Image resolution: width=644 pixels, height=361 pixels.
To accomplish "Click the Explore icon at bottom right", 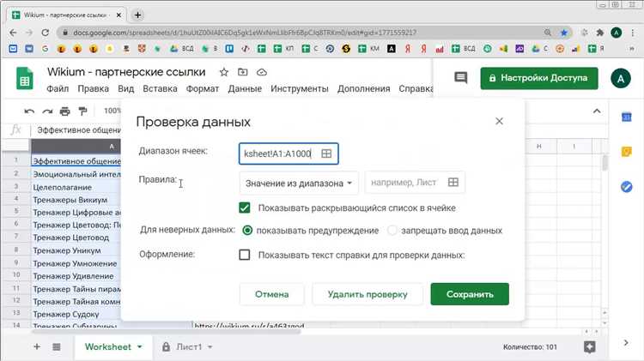I will 589,346.
